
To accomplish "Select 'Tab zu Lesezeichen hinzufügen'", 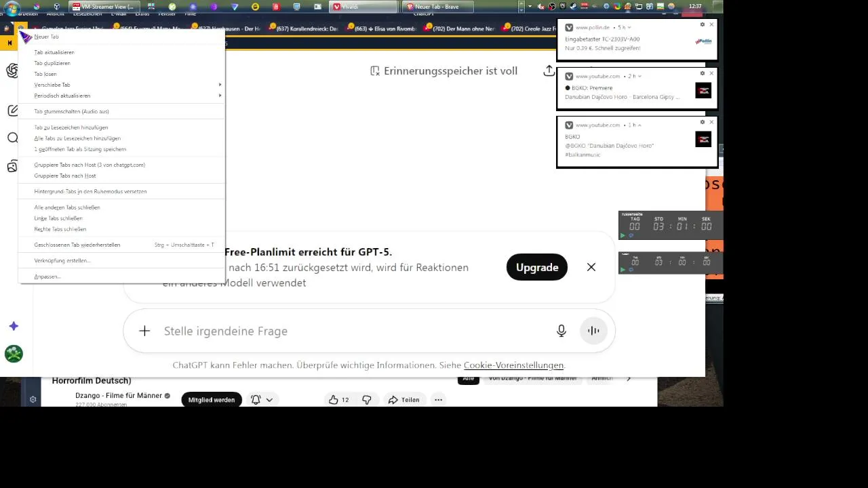I will click(121, 127).
